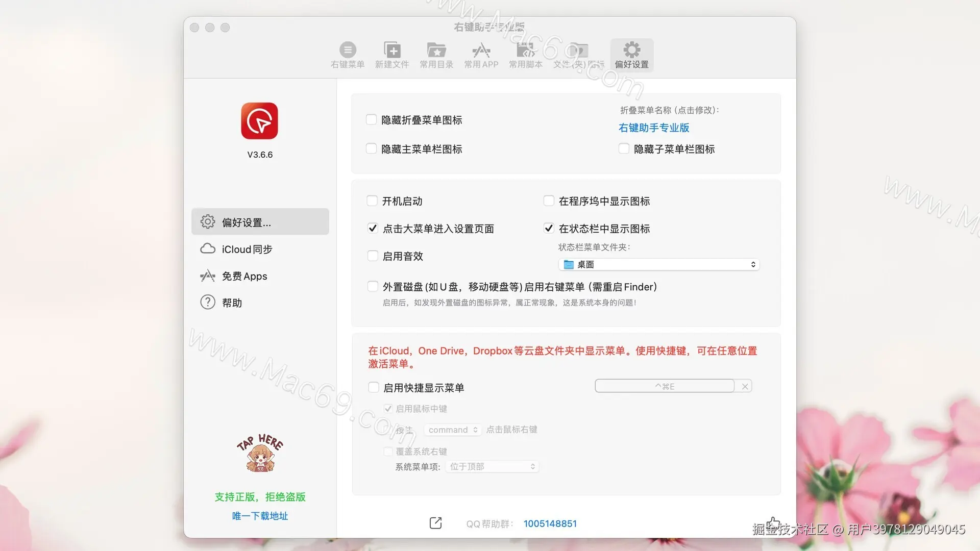The width and height of the screenshot is (980, 551).
Task: Click the TAP HERE cartoon image
Action: tap(260, 453)
